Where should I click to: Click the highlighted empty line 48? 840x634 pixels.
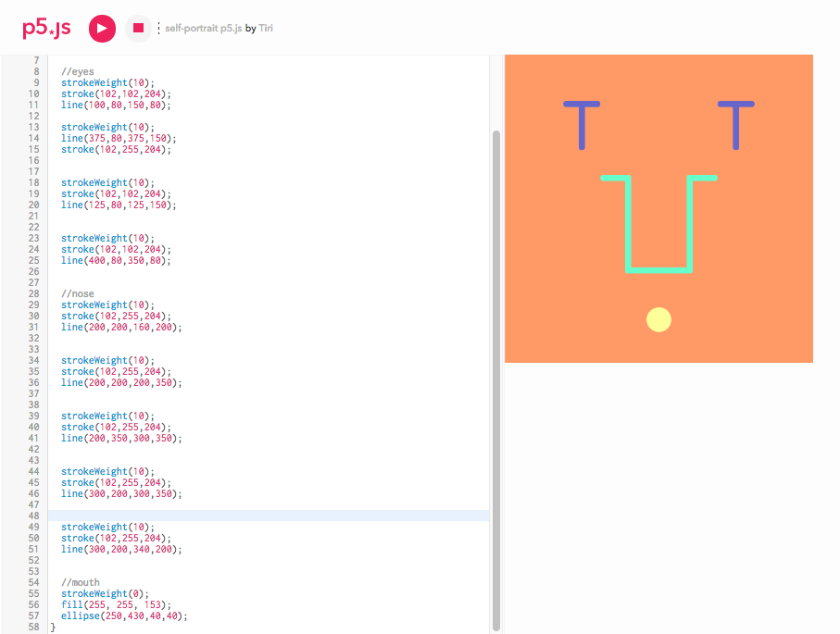(268, 516)
